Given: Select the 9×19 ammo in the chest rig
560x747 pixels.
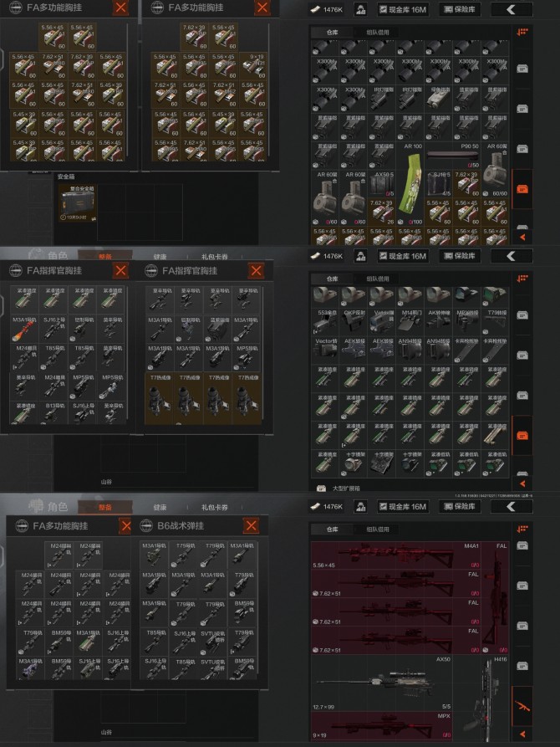Looking at the screenshot, I should (x=253, y=66).
